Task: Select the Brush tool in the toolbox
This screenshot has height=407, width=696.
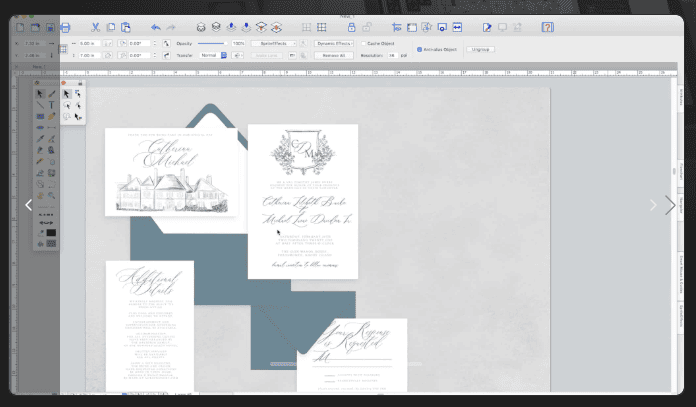Action: (x=51, y=94)
